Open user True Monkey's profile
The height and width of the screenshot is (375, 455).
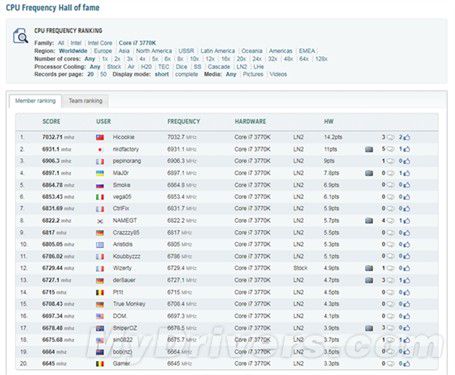tap(129, 304)
